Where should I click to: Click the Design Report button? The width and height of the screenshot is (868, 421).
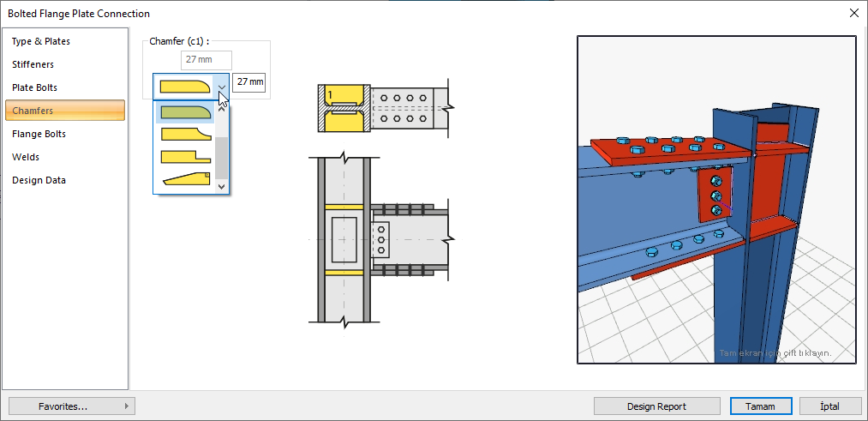(x=656, y=406)
